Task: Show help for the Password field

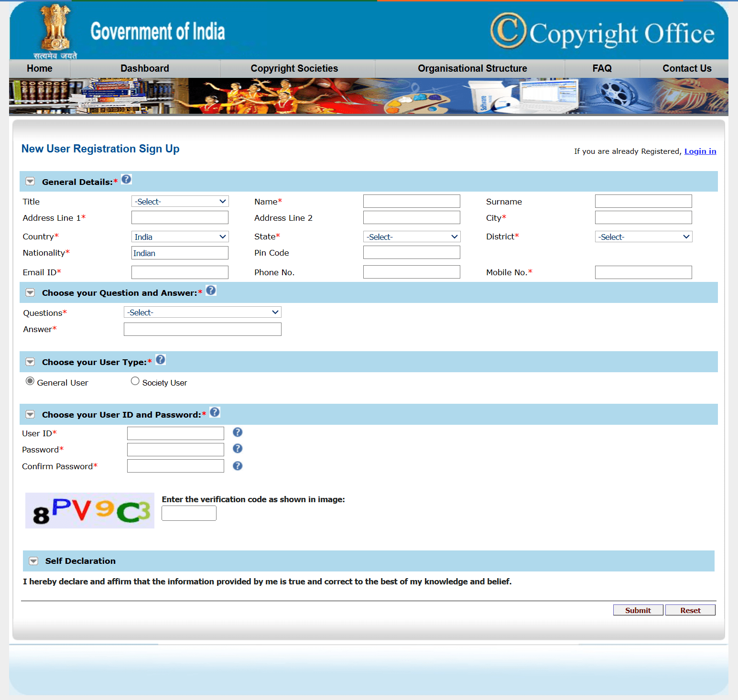Action: (x=238, y=449)
